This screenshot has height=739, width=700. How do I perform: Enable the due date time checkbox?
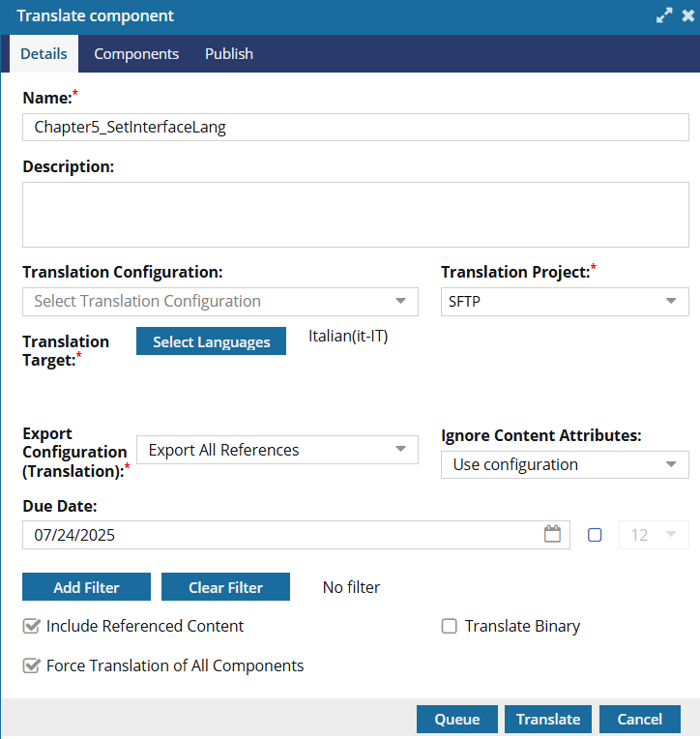coord(595,534)
